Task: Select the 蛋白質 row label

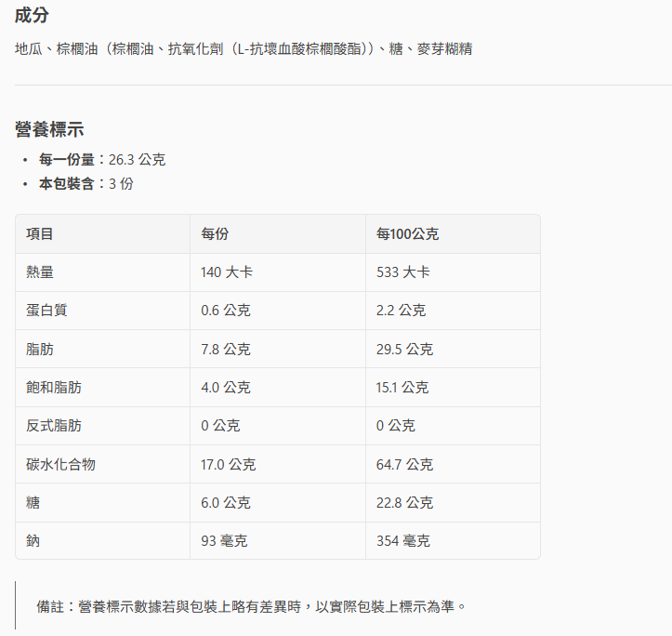Action: pos(46,311)
